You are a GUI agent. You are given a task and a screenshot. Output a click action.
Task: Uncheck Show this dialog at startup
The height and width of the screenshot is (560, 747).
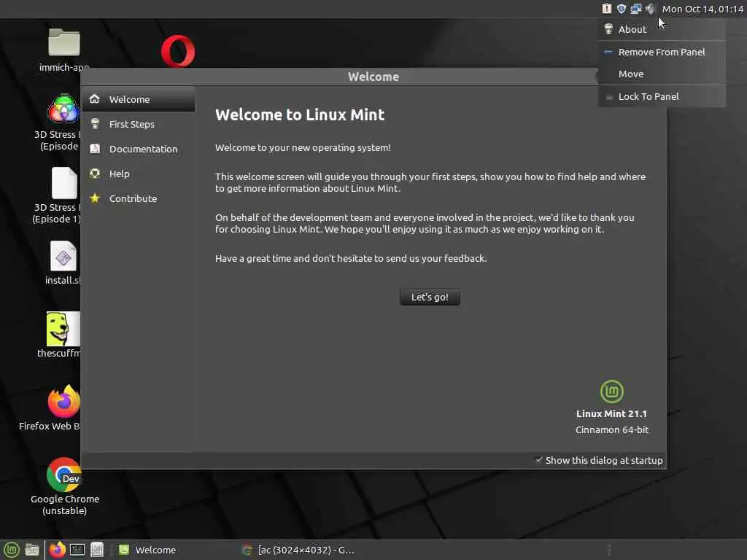pos(599,460)
